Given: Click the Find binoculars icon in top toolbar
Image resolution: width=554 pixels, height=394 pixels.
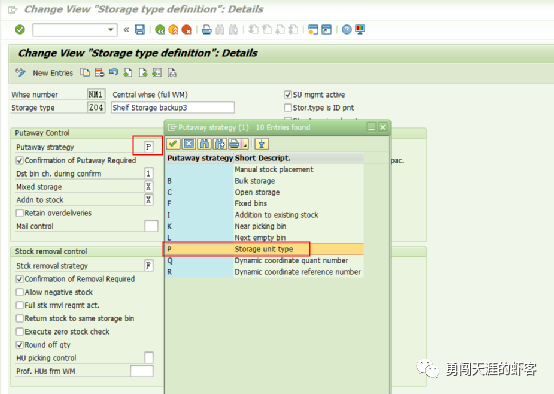Looking at the screenshot, I should pyautogui.click(x=220, y=30).
